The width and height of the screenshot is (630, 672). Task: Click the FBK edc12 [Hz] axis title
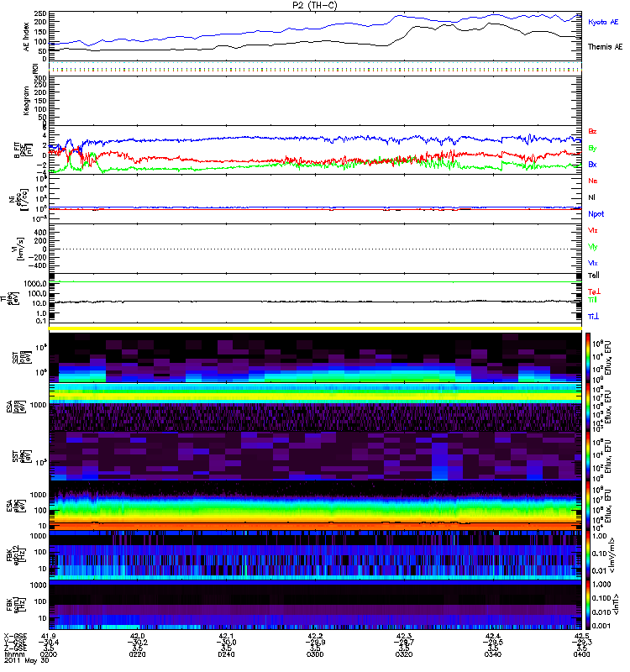[15, 555]
